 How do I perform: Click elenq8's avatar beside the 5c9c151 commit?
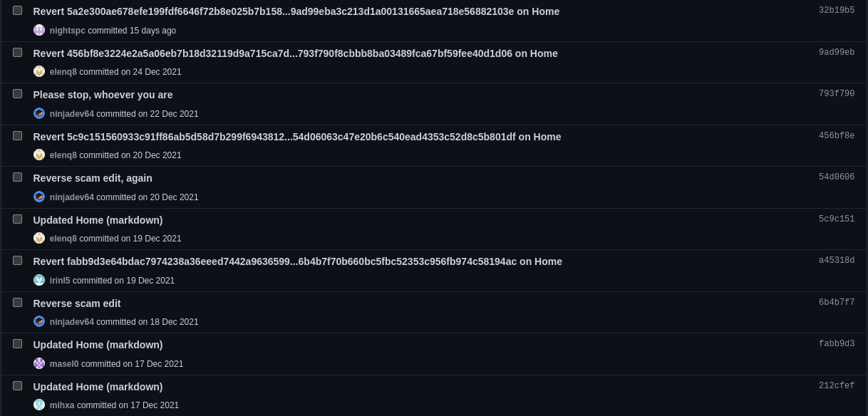[x=39, y=238]
